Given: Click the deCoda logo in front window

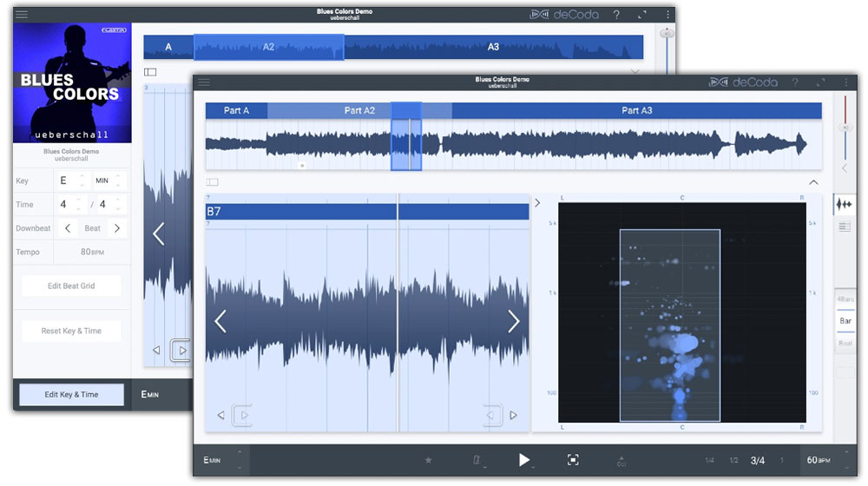Looking at the screenshot, I should point(744,82).
